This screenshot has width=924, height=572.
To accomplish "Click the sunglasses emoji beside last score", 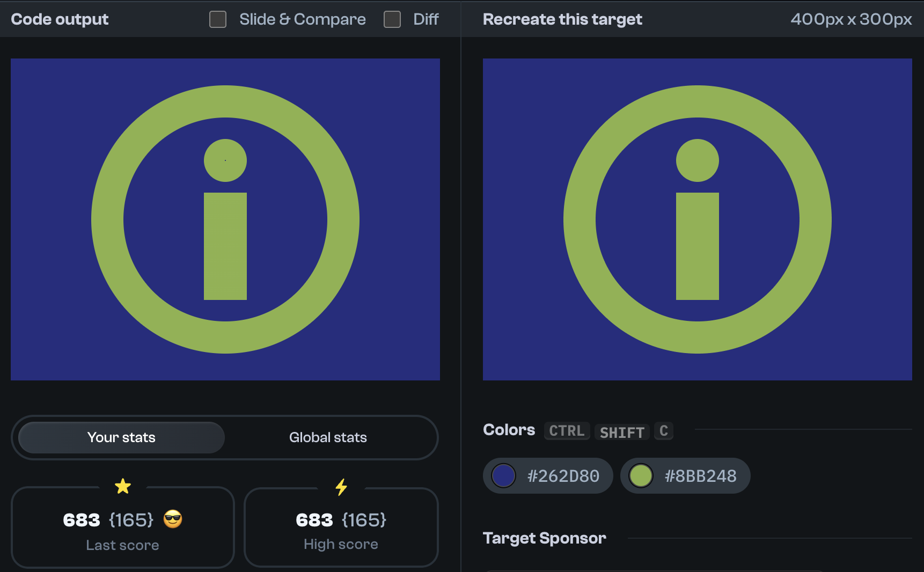I will [x=173, y=519].
